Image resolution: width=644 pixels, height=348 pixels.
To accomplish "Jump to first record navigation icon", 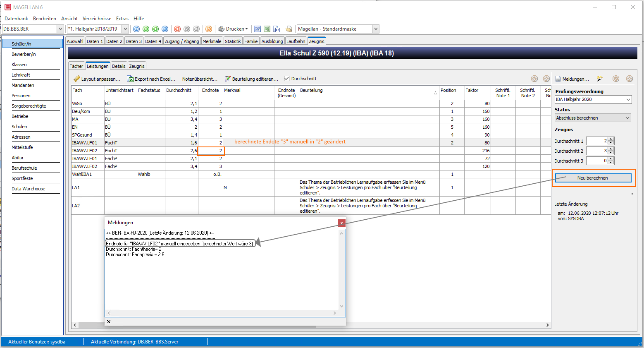I will click(x=136, y=29).
